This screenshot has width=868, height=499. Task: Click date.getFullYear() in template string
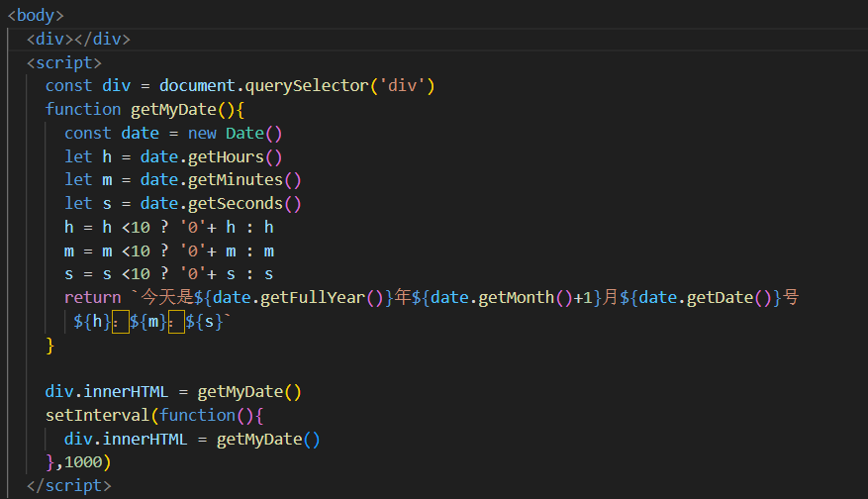pos(298,298)
